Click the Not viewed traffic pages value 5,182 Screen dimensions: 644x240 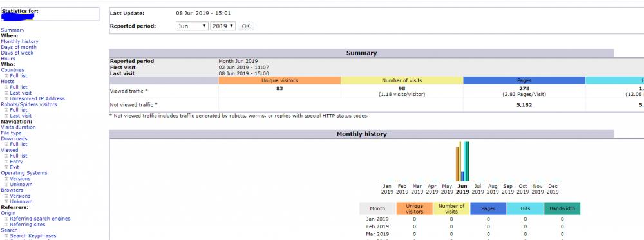tap(524, 105)
